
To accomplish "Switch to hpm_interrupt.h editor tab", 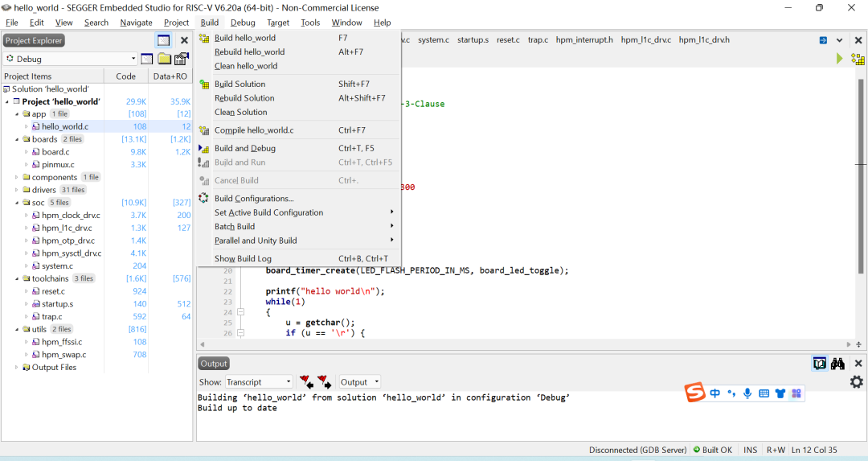I will click(x=584, y=40).
